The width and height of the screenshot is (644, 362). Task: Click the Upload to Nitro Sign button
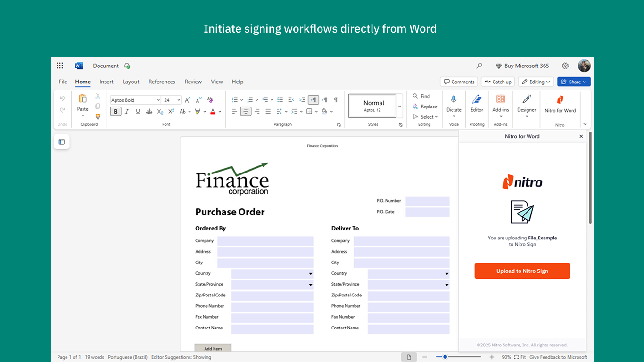pos(522,271)
